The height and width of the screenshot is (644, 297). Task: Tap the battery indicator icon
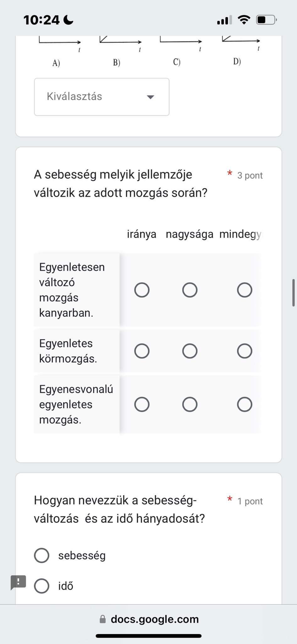(267, 20)
